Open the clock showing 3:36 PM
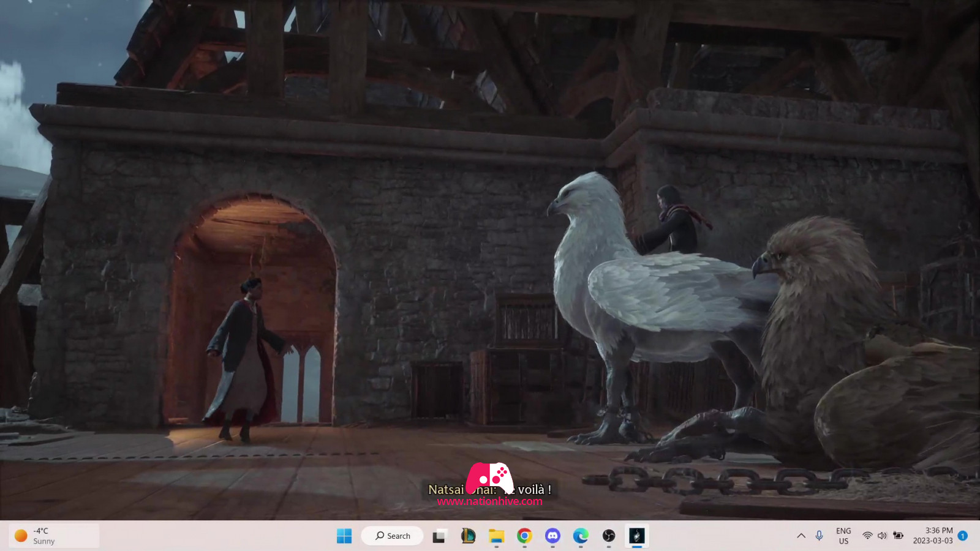The height and width of the screenshot is (551, 980). click(933, 536)
